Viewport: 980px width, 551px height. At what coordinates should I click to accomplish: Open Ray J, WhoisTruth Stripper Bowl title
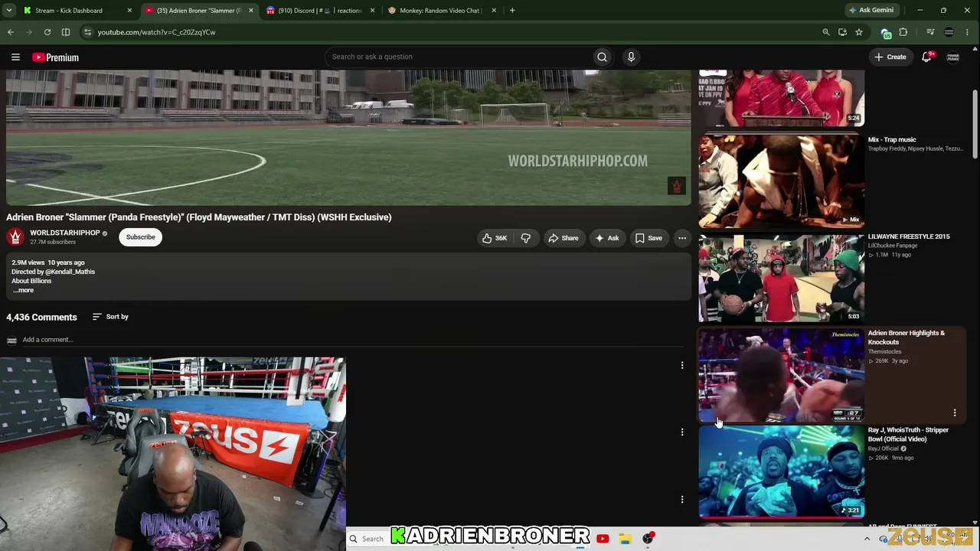coord(908,435)
